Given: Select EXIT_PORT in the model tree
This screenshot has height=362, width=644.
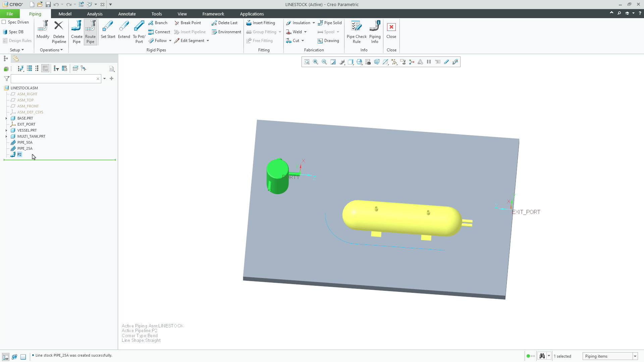Looking at the screenshot, I should click(26, 124).
